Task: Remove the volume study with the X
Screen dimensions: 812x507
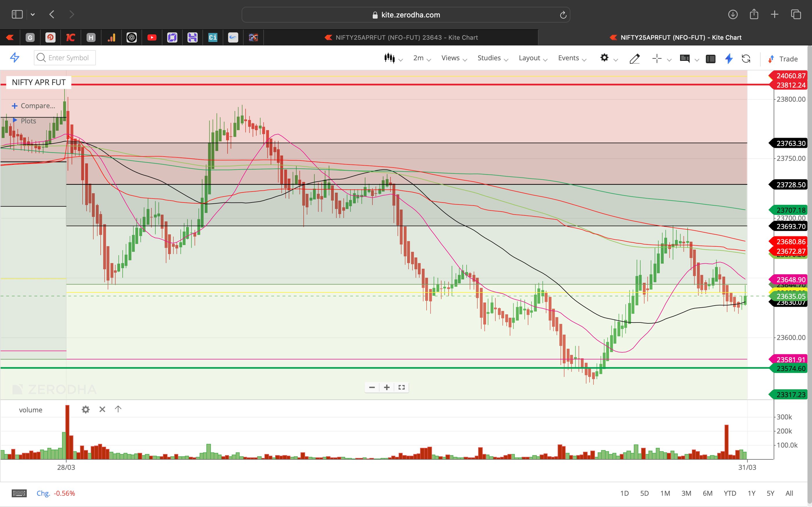Action: pos(102,409)
